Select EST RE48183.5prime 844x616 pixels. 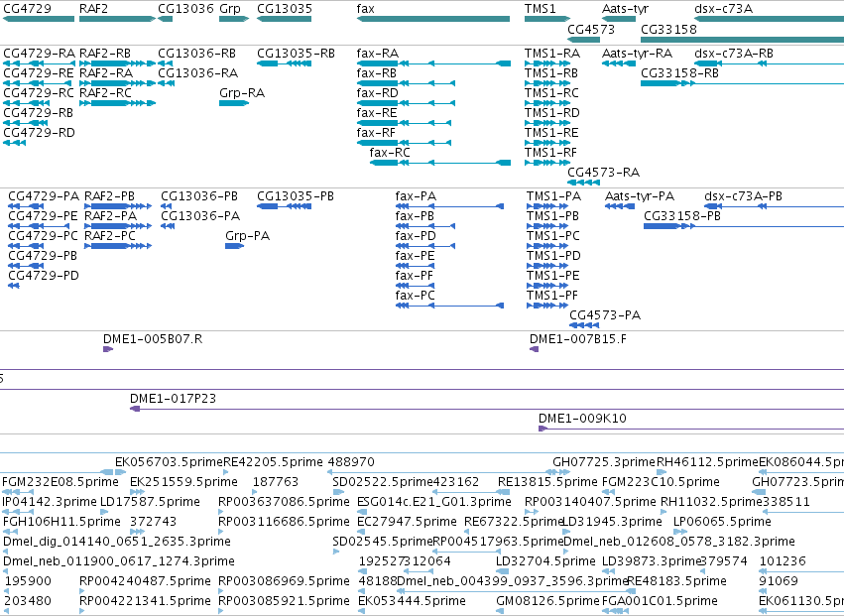coord(676,581)
